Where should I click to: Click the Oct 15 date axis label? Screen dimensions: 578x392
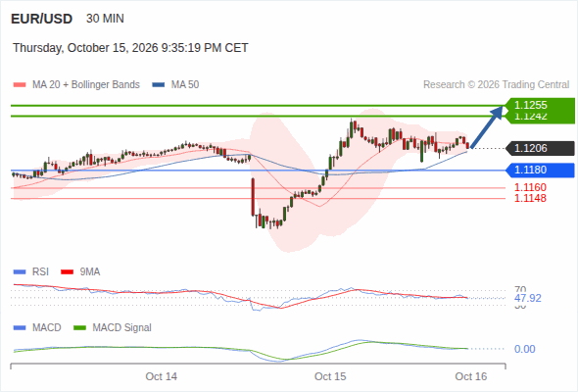click(330, 376)
